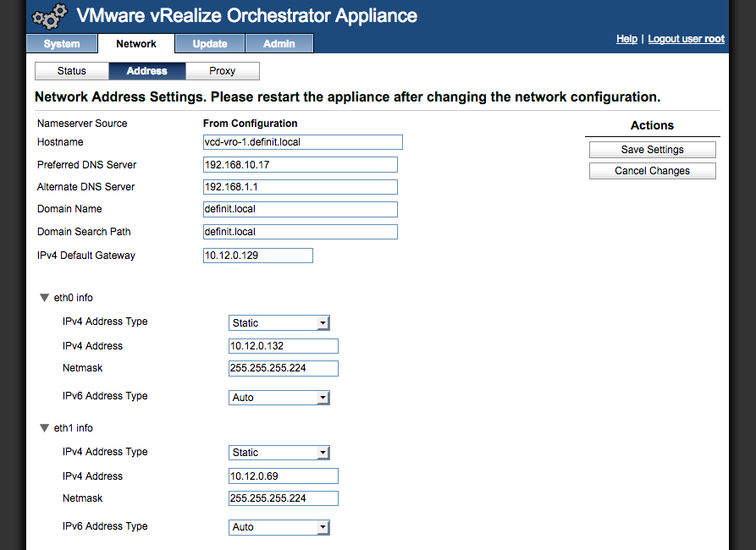The height and width of the screenshot is (550, 756).
Task: Edit the Hostname field
Action: coord(303,142)
